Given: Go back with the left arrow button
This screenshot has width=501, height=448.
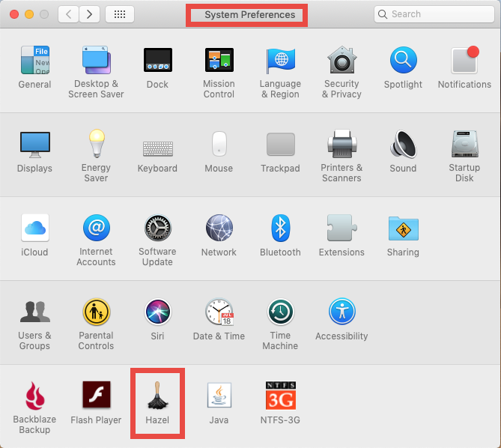Looking at the screenshot, I should (x=68, y=14).
